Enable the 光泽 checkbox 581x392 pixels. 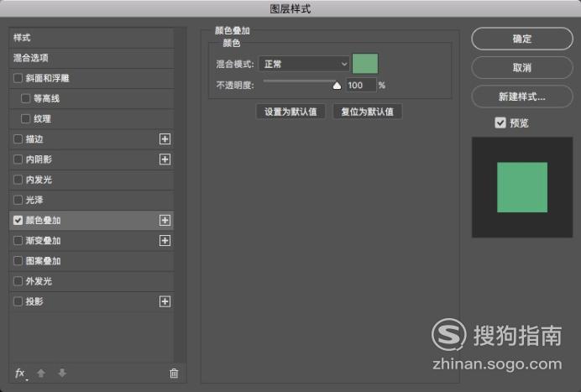point(18,200)
